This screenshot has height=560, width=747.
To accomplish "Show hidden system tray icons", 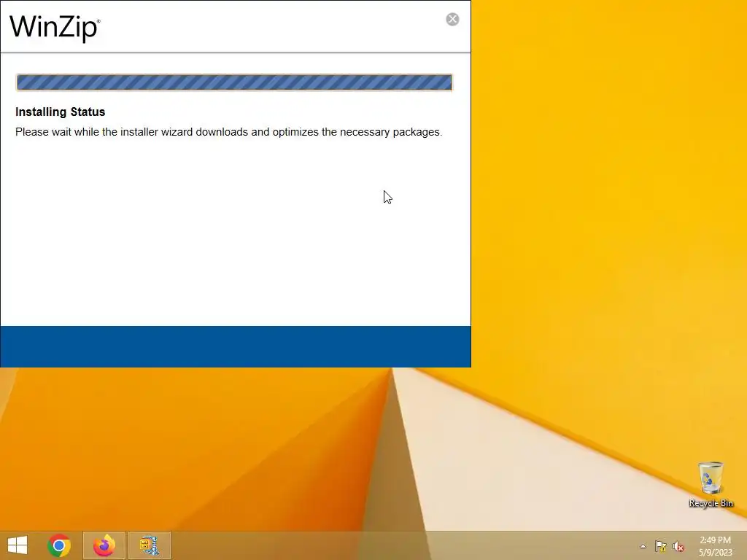I will (643, 546).
